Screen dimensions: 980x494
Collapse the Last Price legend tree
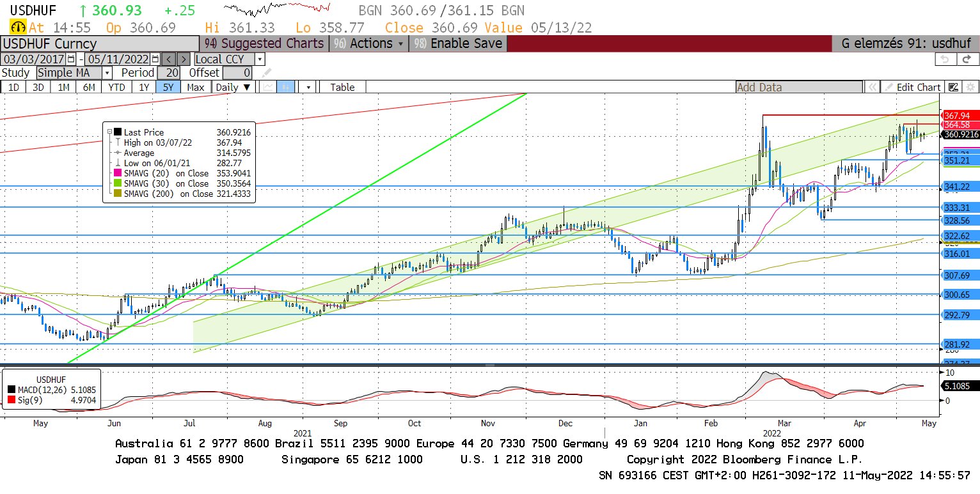coord(109,132)
